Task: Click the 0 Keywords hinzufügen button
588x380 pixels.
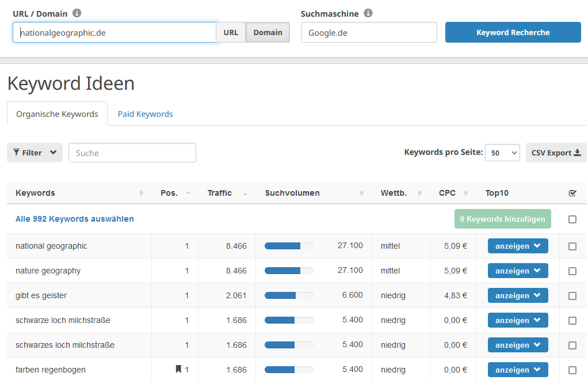Action: click(x=502, y=219)
